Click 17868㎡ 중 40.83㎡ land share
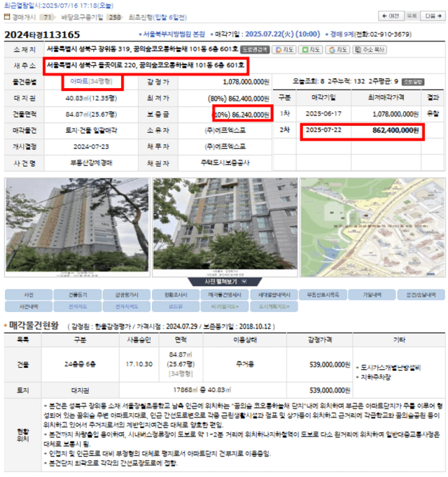 pyautogui.click(x=202, y=390)
